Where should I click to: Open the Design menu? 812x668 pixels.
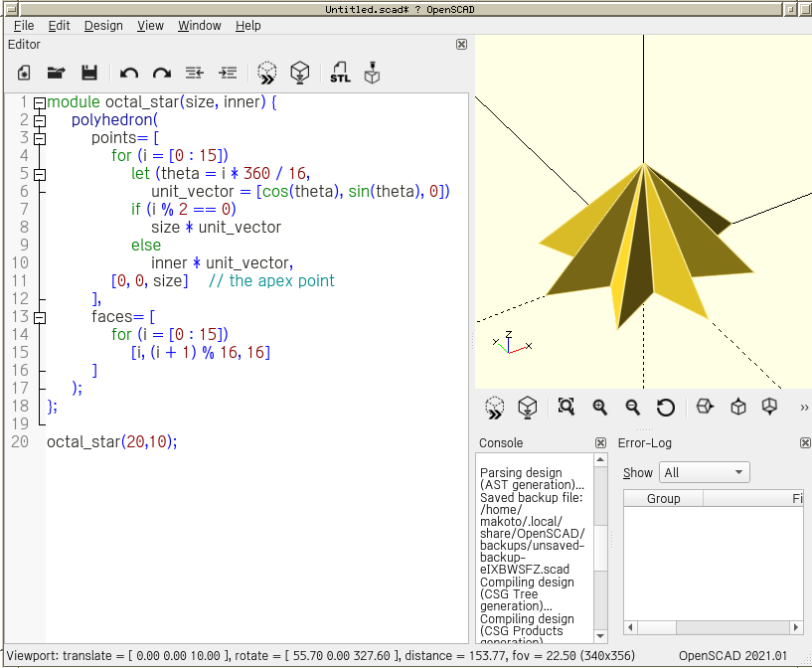point(103,26)
